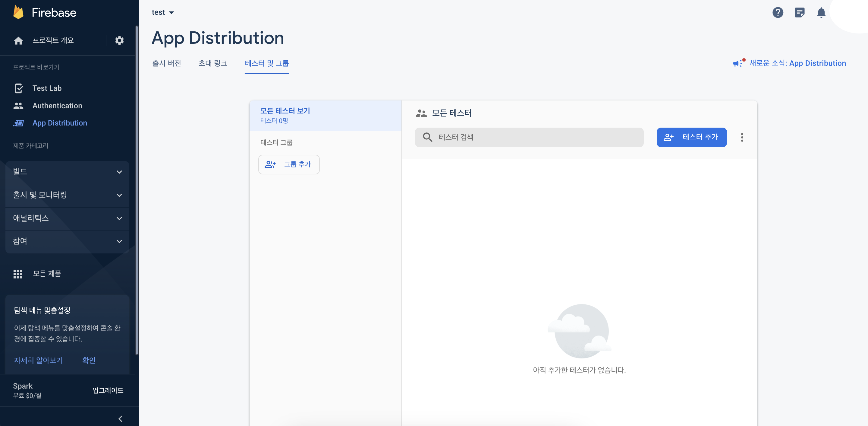Expand the 참여 category
The width and height of the screenshot is (868, 426).
[68, 241]
